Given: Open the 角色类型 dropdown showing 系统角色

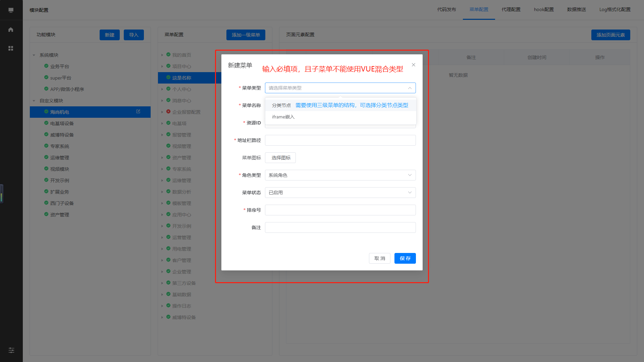Looking at the screenshot, I should click(340, 175).
